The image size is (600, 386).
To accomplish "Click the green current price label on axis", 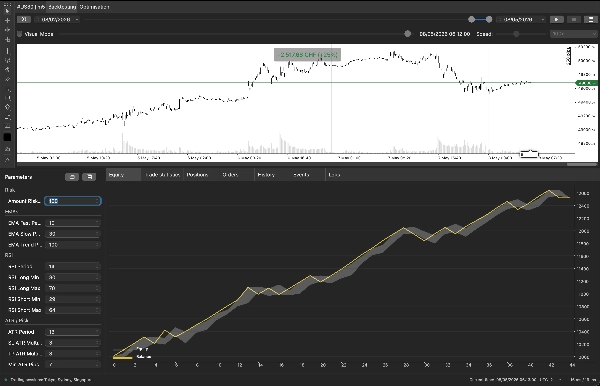I will [586, 83].
